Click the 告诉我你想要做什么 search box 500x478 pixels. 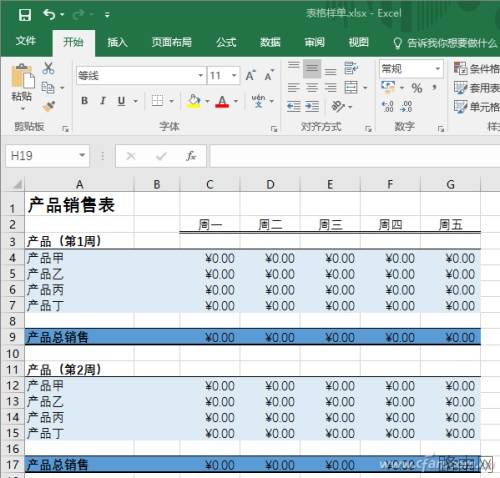tap(445, 43)
